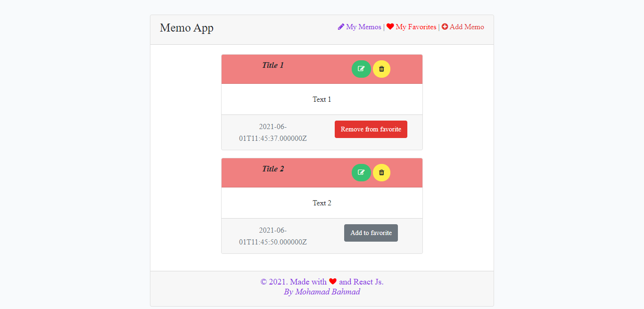Click the plus icon beside Add Memo
Screen dimensions: 644x309
(445, 27)
